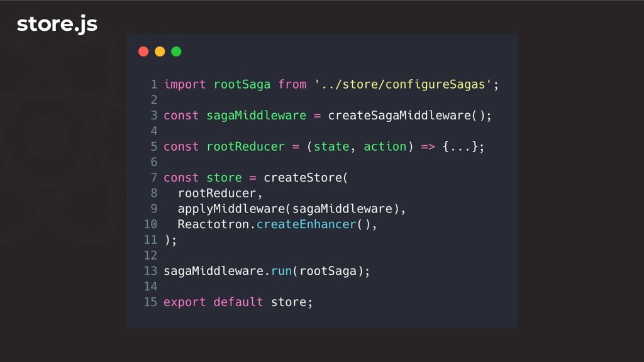The width and height of the screenshot is (644, 362).
Task: Click 'state' parameter on line 5
Action: click(331, 146)
